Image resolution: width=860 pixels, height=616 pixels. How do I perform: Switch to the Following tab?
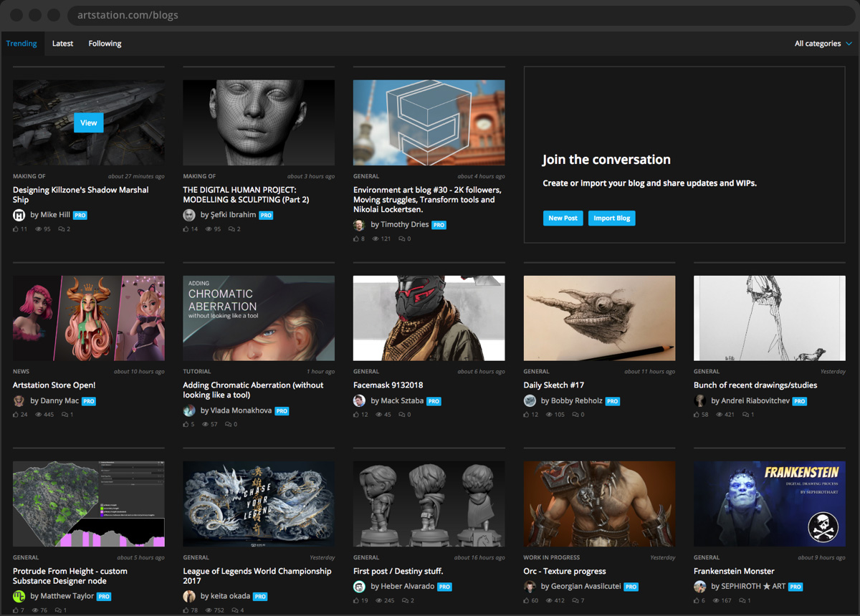tap(105, 44)
